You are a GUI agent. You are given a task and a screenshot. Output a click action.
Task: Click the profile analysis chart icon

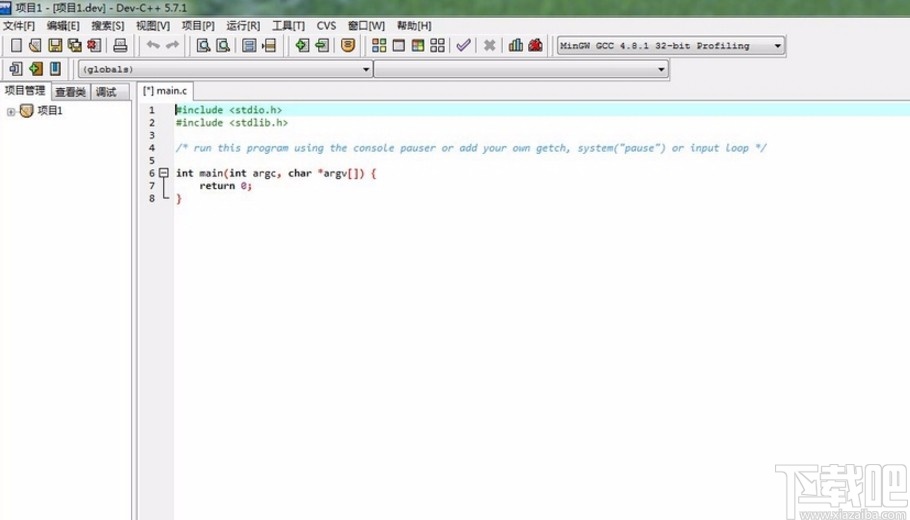click(x=516, y=45)
